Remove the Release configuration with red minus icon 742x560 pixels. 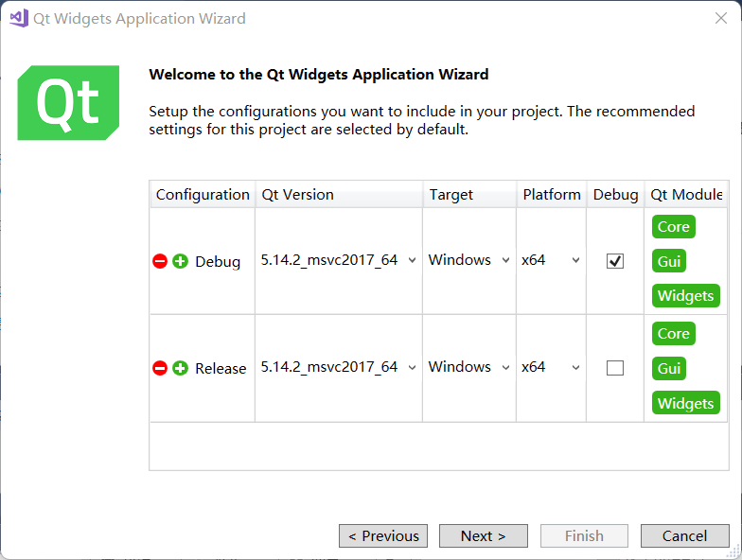click(x=160, y=368)
